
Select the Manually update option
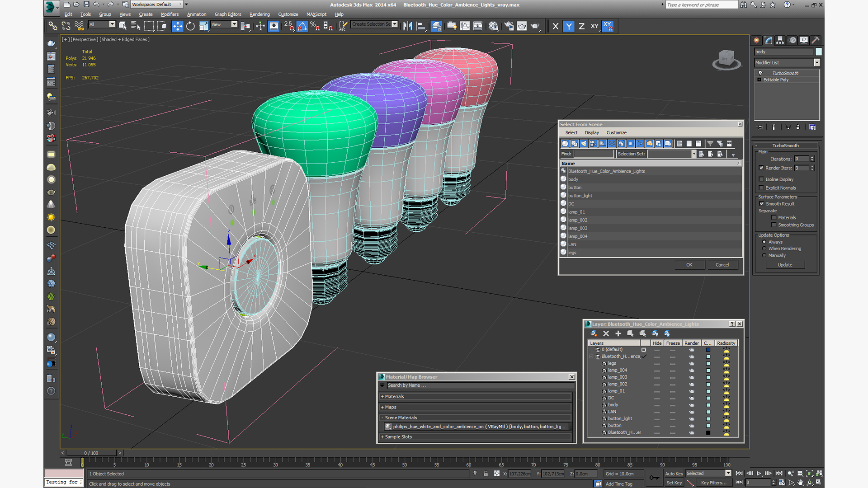764,255
